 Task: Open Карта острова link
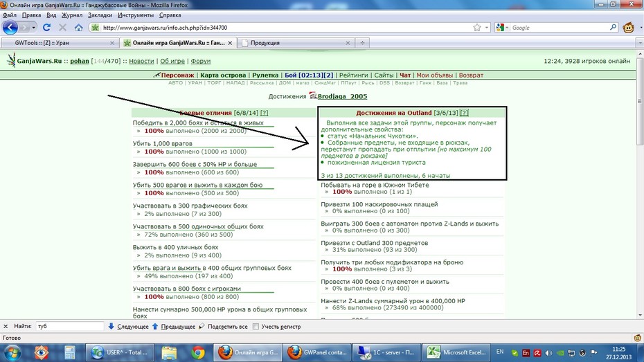coord(223,75)
